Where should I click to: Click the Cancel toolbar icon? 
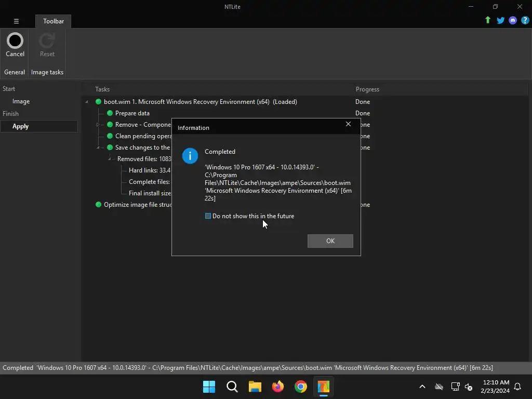pos(15,41)
